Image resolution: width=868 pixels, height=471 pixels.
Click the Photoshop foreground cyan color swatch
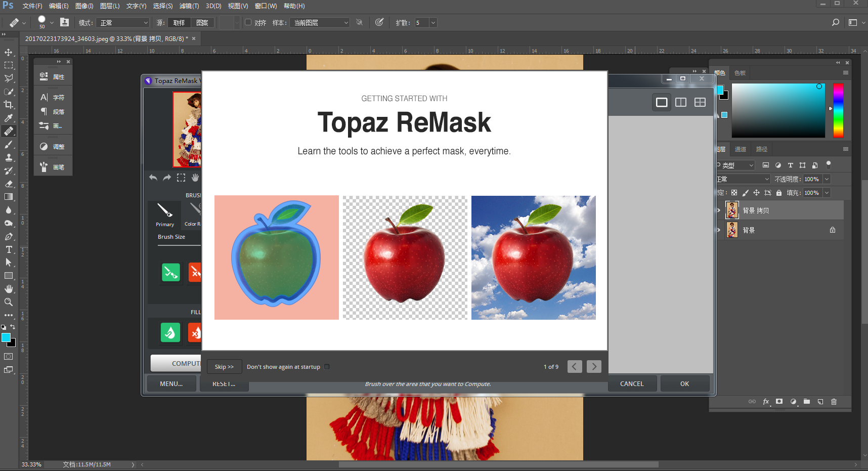pyautogui.click(x=6, y=337)
